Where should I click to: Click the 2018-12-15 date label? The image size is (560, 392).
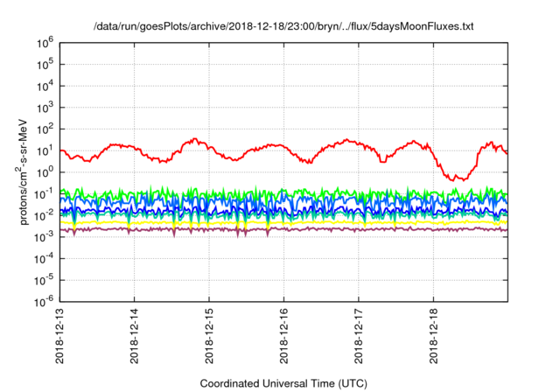[x=209, y=336]
